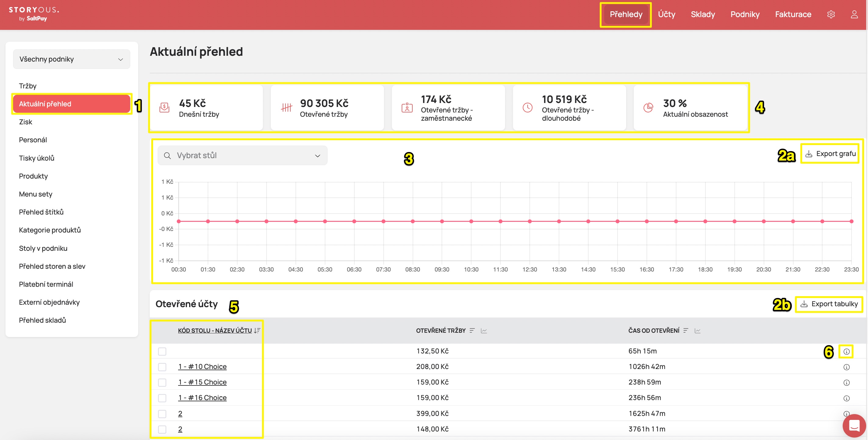Select Menu sety in the sidebar
The width and height of the screenshot is (868, 440).
(35, 194)
